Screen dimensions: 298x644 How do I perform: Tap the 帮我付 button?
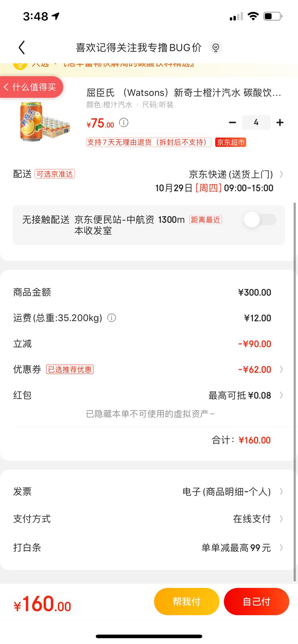tap(187, 602)
